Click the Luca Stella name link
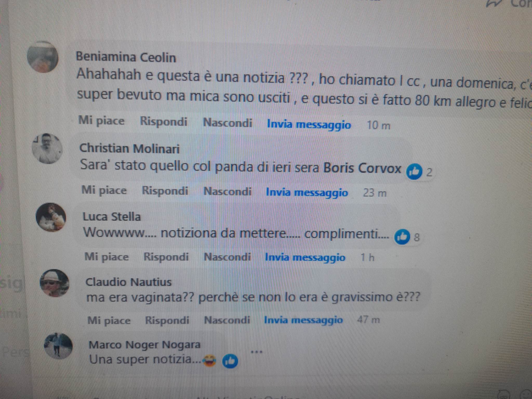 [x=112, y=217]
